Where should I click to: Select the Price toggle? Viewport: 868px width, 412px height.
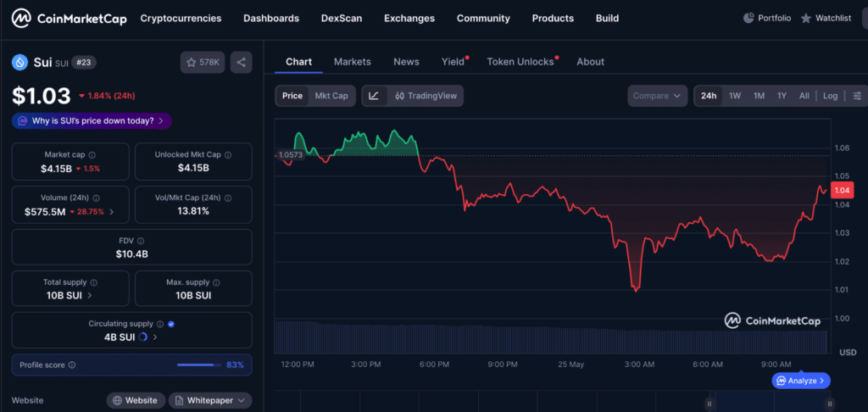point(292,96)
